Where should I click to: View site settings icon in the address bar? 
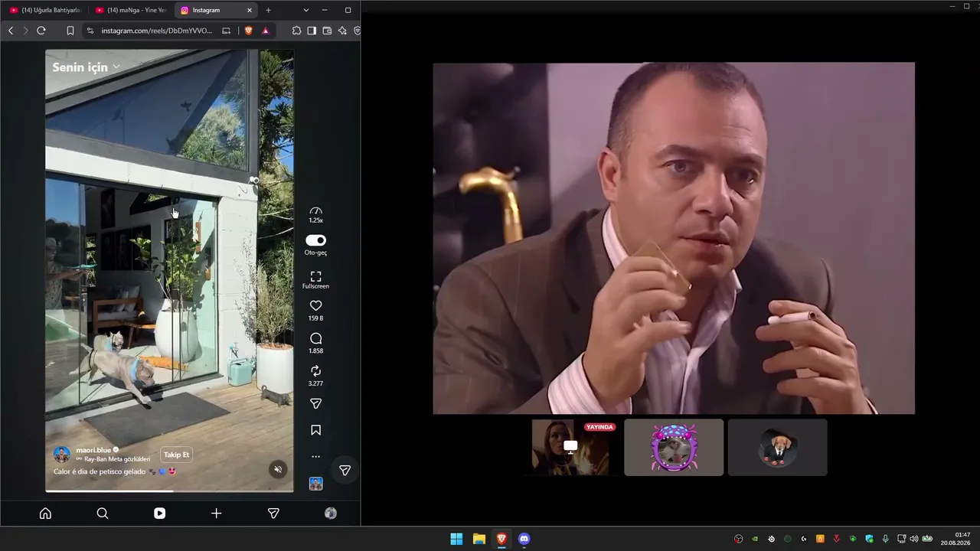[90, 31]
